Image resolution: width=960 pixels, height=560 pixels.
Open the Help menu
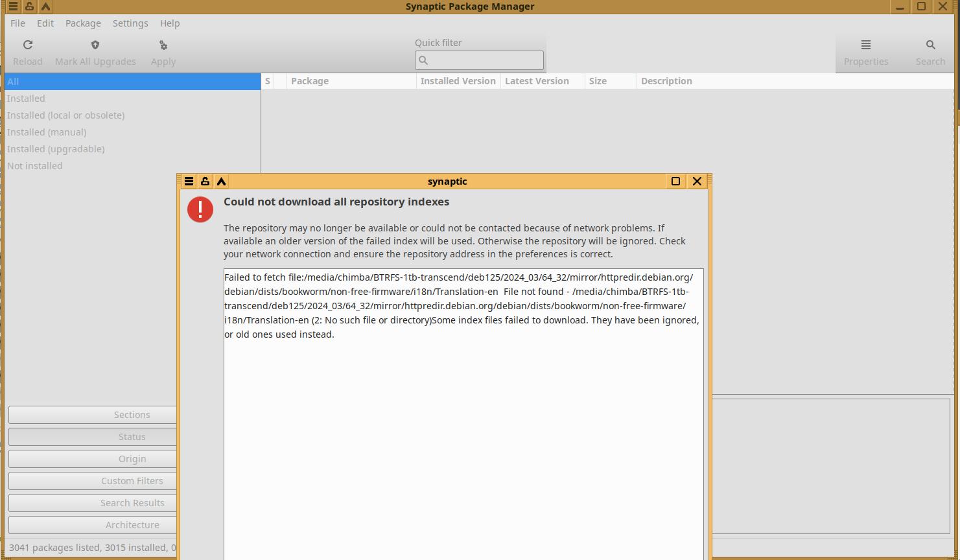(170, 23)
